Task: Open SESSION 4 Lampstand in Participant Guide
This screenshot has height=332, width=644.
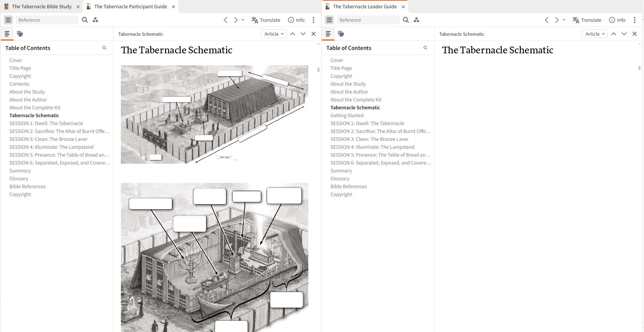Action: pyautogui.click(x=51, y=147)
